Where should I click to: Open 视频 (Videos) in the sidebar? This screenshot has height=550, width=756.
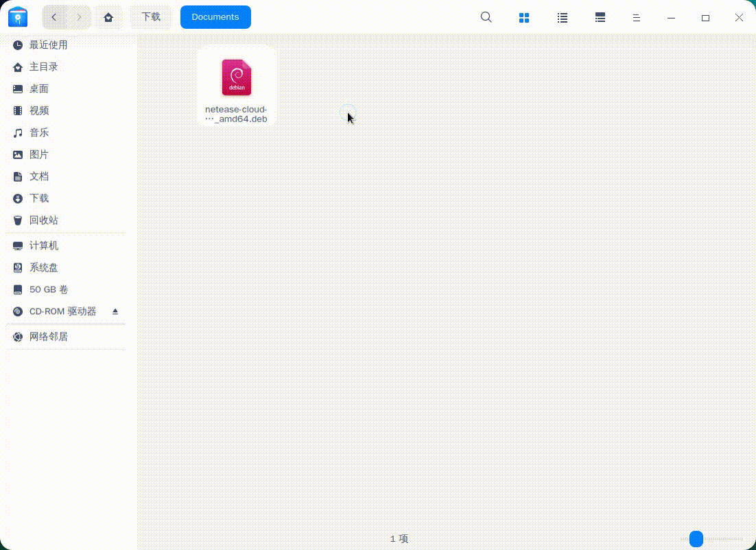tap(39, 110)
